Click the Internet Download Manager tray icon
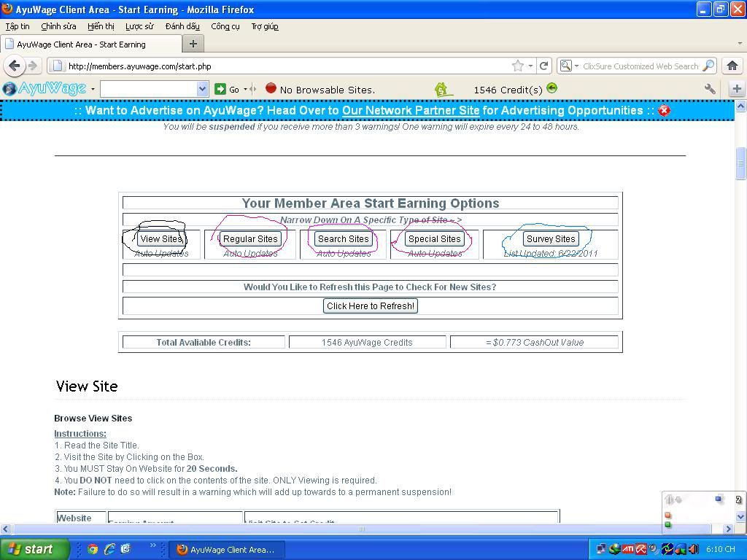Viewport: 747px width, 560px height. (614, 549)
